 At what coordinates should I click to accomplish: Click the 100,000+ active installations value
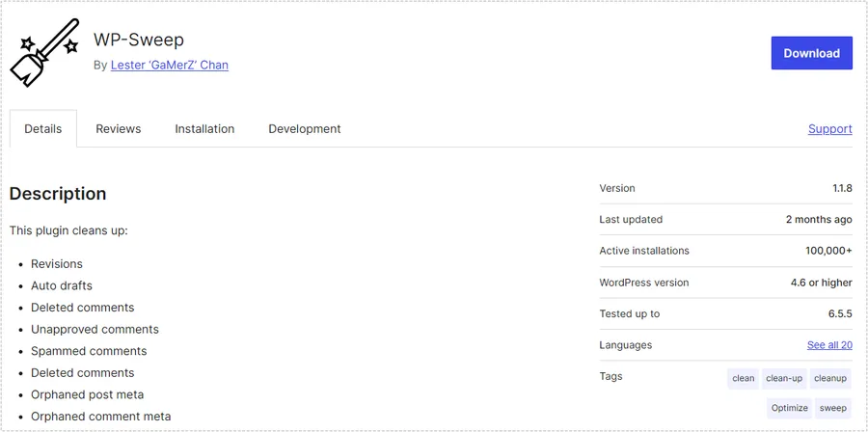[x=828, y=251]
